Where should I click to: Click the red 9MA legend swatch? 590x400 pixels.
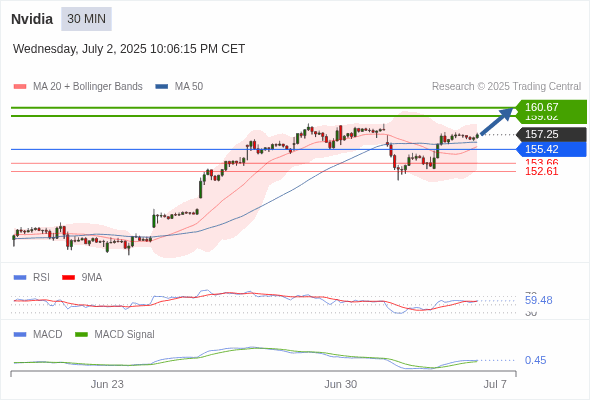tap(68, 278)
